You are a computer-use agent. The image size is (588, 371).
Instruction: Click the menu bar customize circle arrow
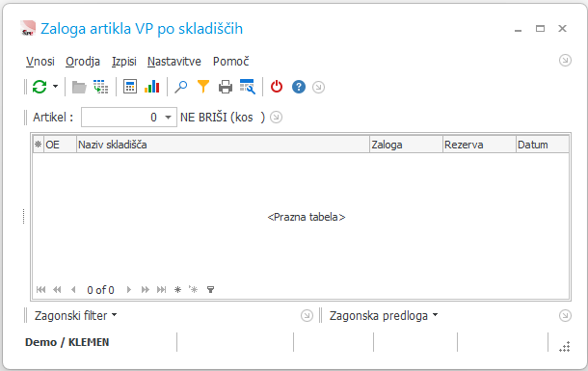565,61
